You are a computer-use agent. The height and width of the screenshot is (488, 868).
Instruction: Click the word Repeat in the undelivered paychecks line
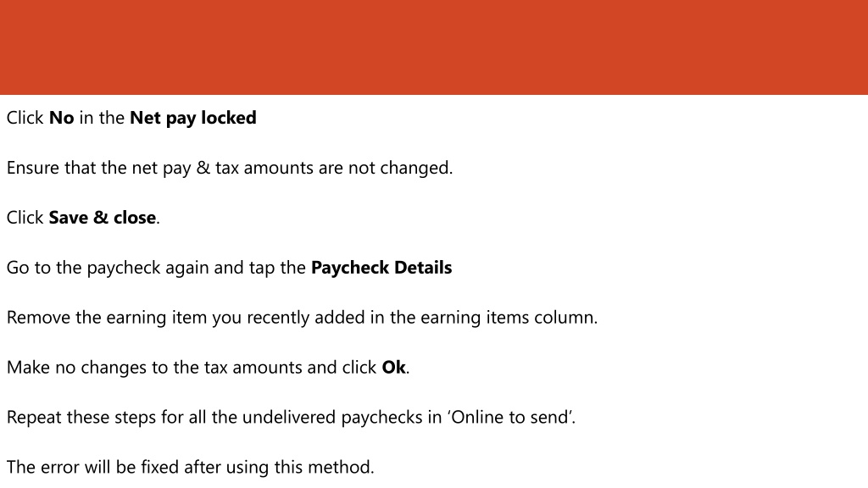coord(34,417)
